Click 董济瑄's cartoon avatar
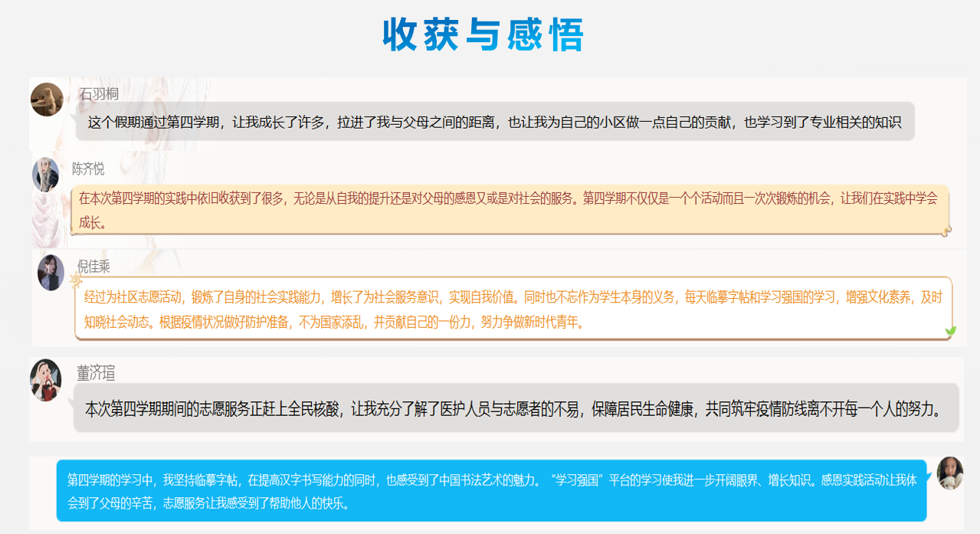980x534 pixels. coord(45,379)
